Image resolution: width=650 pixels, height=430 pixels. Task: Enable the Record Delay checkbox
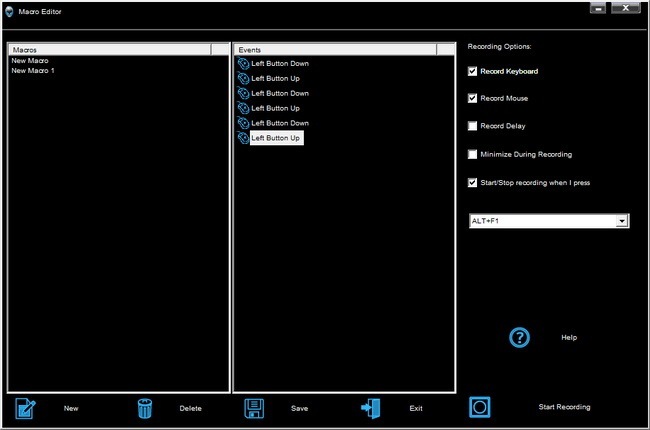[473, 126]
